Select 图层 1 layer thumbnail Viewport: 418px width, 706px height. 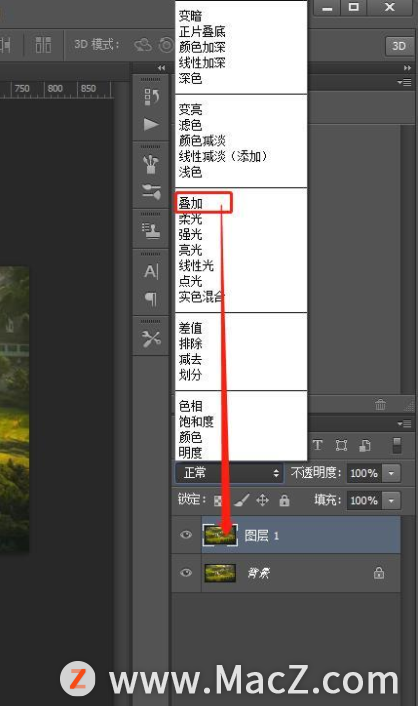coord(220,534)
